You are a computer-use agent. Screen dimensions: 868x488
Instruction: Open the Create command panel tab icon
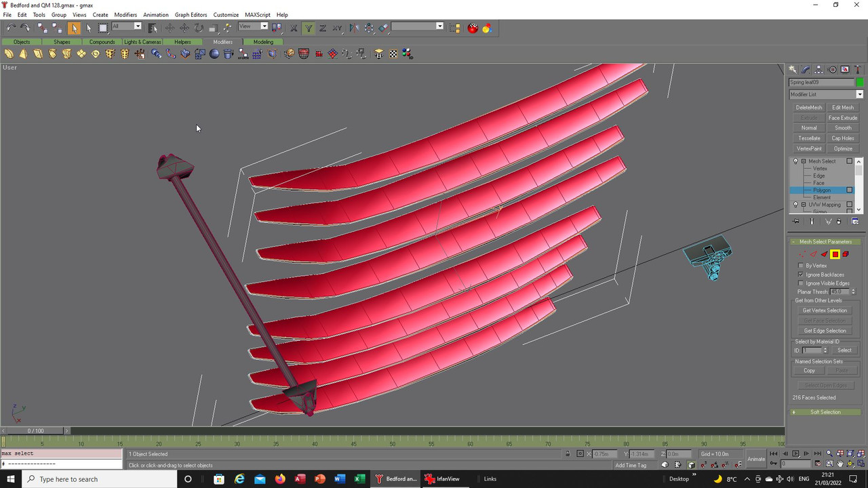793,69
